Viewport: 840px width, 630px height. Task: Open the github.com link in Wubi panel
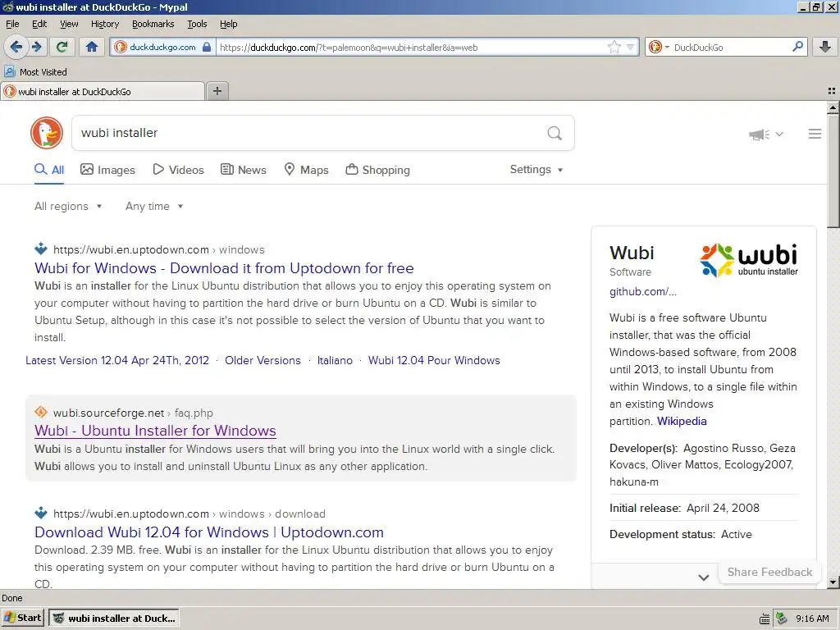tap(643, 291)
